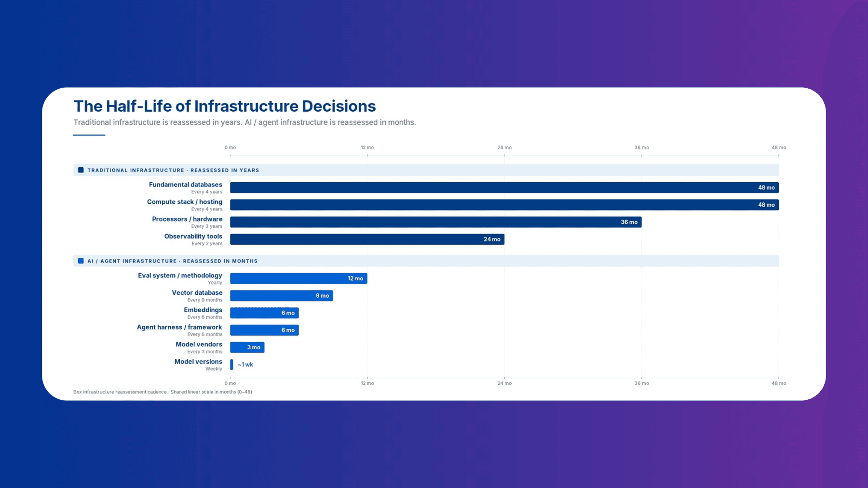The height and width of the screenshot is (488, 868).
Task: Click the "0 mo" label on the bottom axis
Action: coord(230,383)
